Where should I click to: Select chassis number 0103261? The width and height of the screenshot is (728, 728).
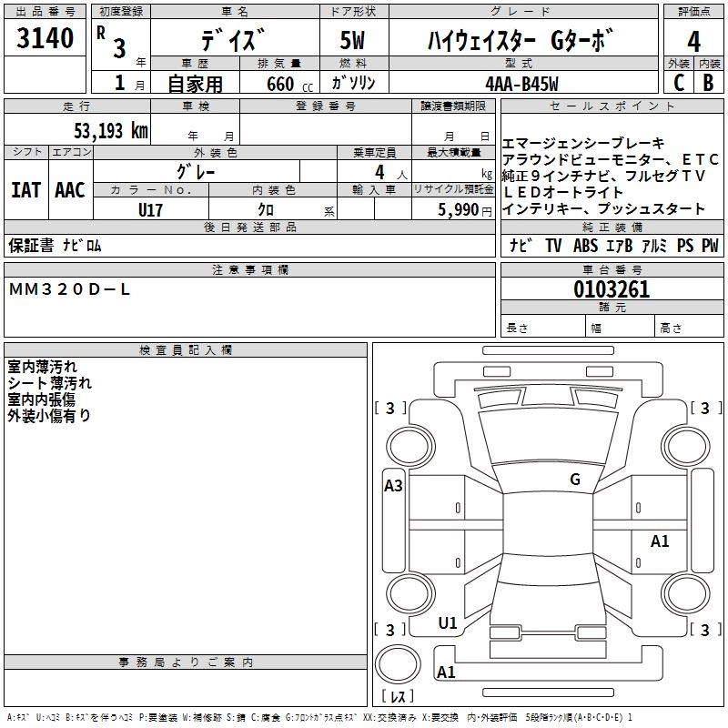coord(612,289)
